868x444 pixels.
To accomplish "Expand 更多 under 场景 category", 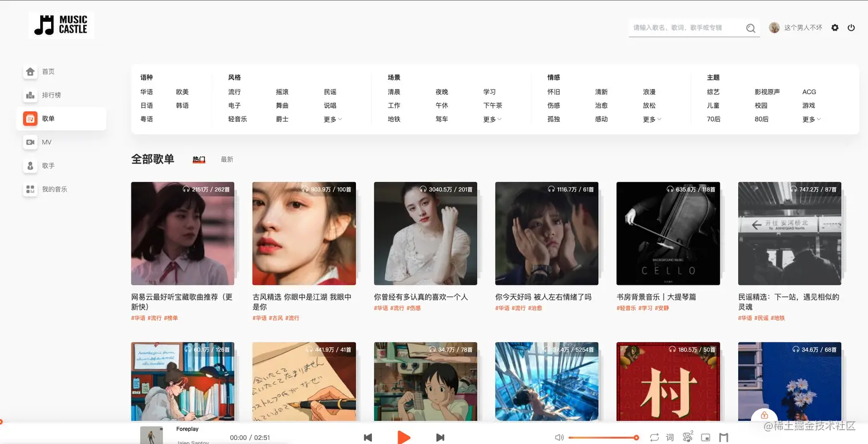I will click(x=493, y=119).
